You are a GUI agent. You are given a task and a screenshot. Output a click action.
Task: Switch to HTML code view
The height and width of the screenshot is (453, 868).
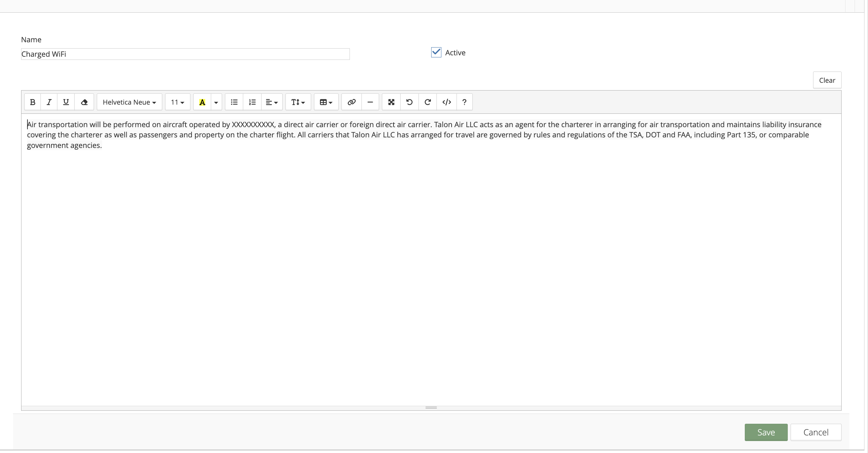click(447, 102)
